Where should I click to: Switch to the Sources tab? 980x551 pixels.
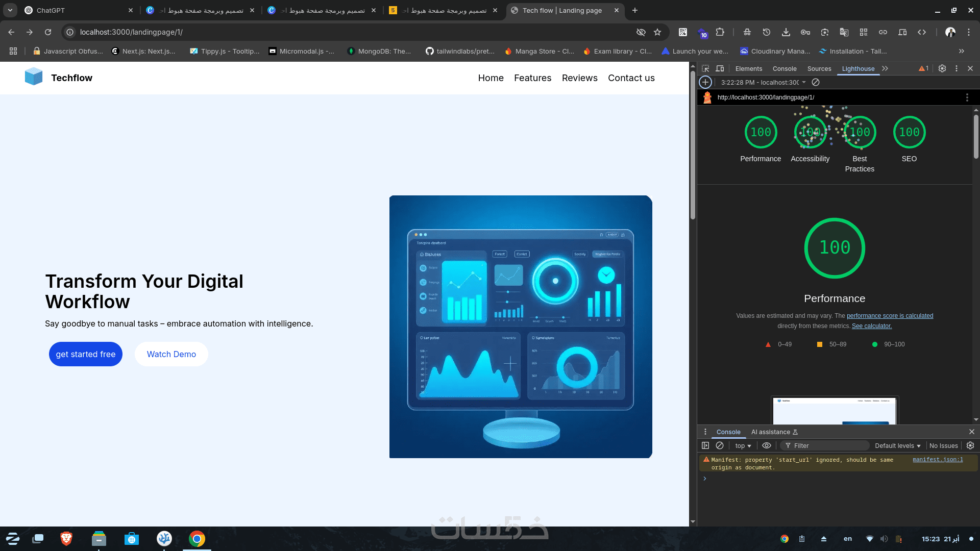(x=819, y=69)
